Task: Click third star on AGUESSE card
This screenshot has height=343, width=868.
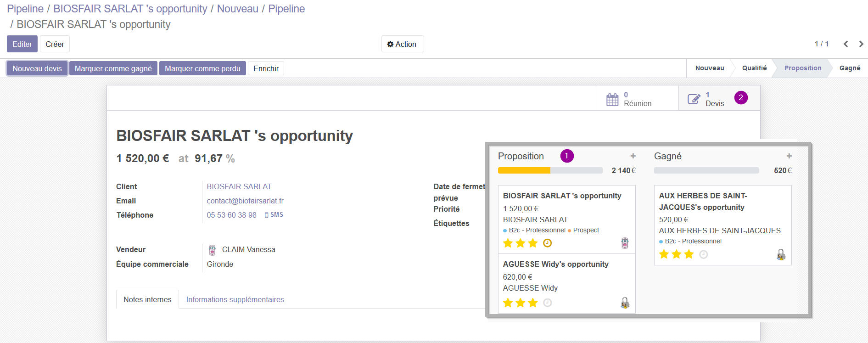Action: click(532, 303)
